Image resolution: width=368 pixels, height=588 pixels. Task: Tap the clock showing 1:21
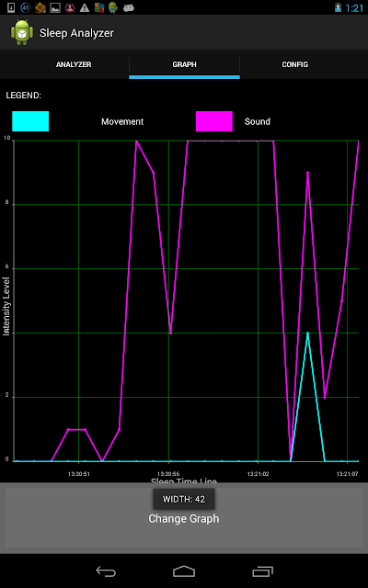click(354, 8)
